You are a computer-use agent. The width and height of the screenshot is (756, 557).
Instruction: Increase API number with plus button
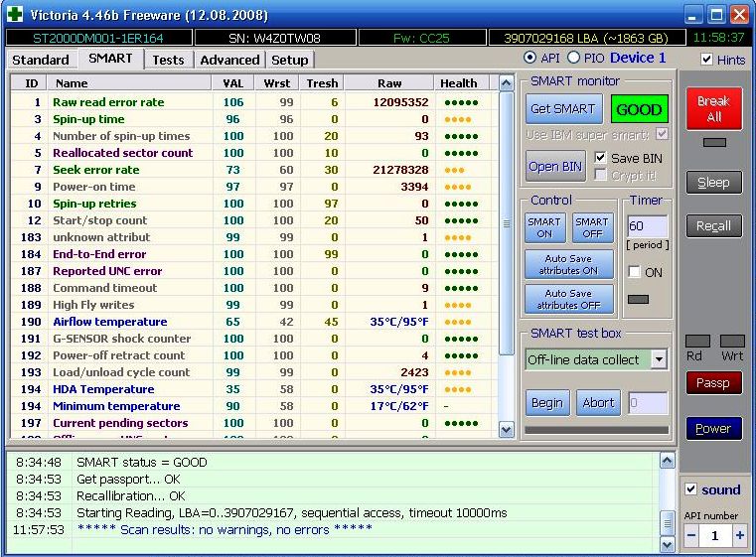739,535
